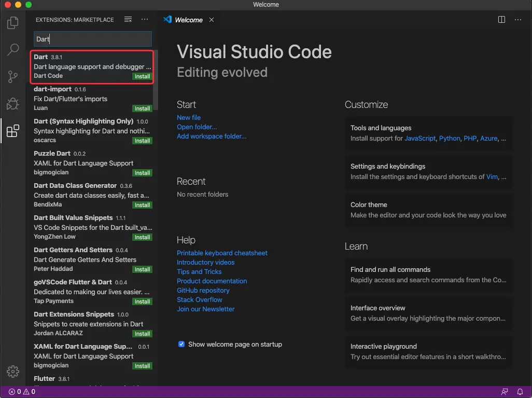Open the Interface overview card

(x=429, y=313)
